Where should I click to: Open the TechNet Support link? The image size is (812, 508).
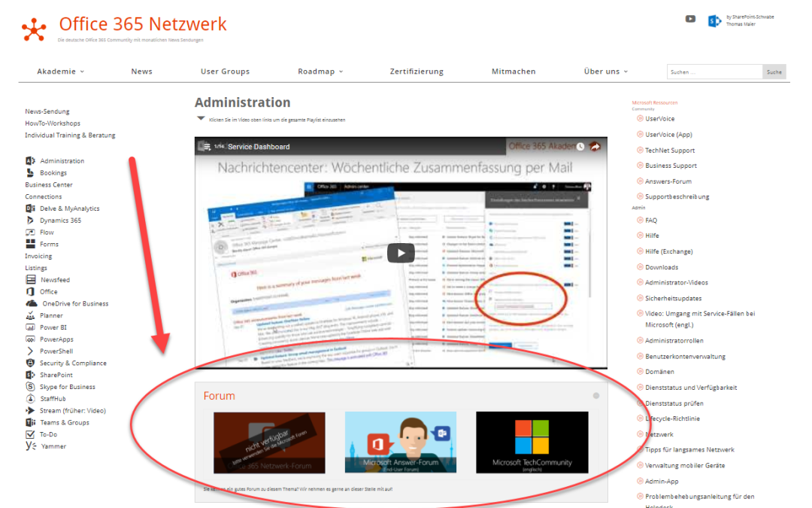[670, 151]
